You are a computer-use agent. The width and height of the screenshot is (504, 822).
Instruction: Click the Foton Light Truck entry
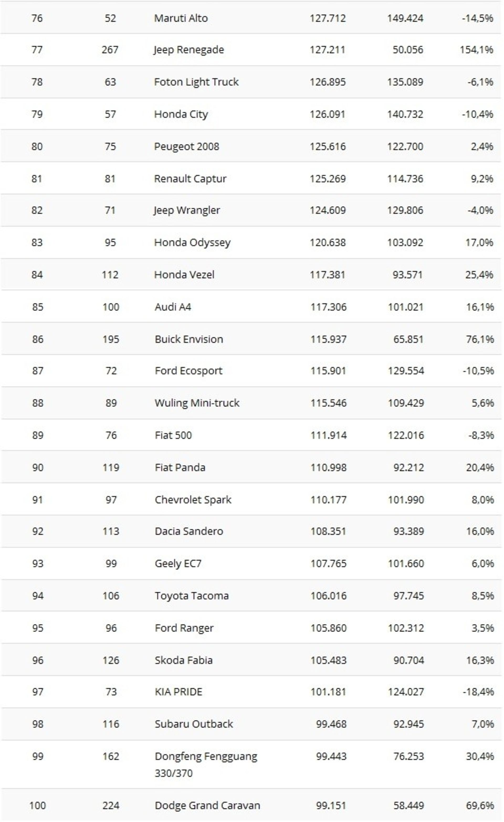click(x=196, y=82)
